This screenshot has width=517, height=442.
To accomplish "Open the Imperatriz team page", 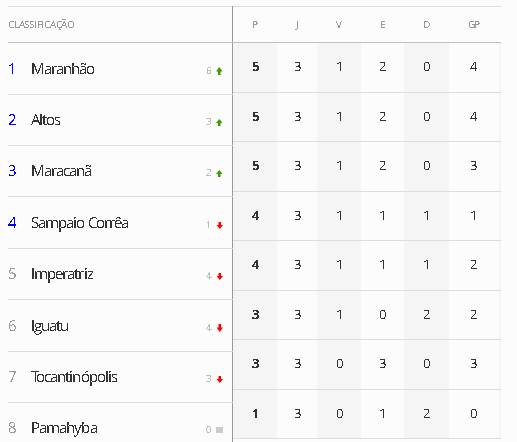I will coord(62,274).
